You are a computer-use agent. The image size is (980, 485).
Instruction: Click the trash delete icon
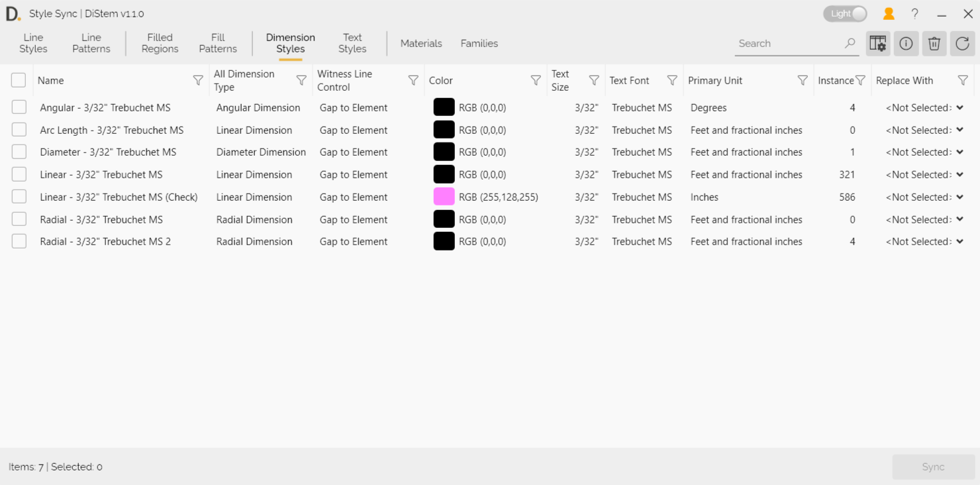934,44
